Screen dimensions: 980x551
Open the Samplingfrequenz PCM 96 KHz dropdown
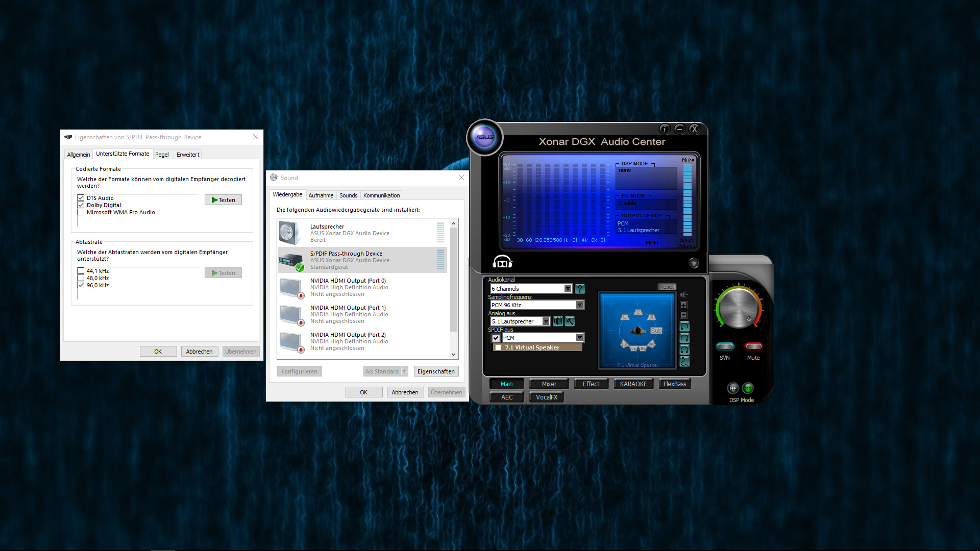[579, 305]
